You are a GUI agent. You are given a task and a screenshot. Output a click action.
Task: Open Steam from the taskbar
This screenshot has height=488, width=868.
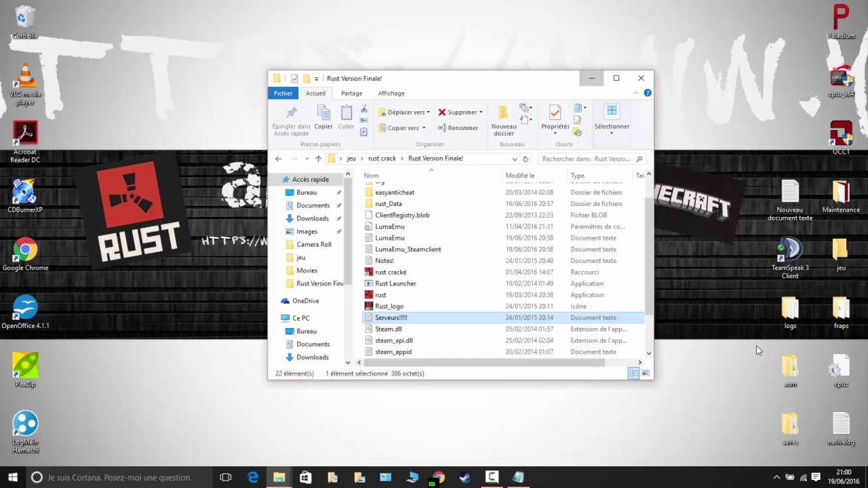point(465,477)
